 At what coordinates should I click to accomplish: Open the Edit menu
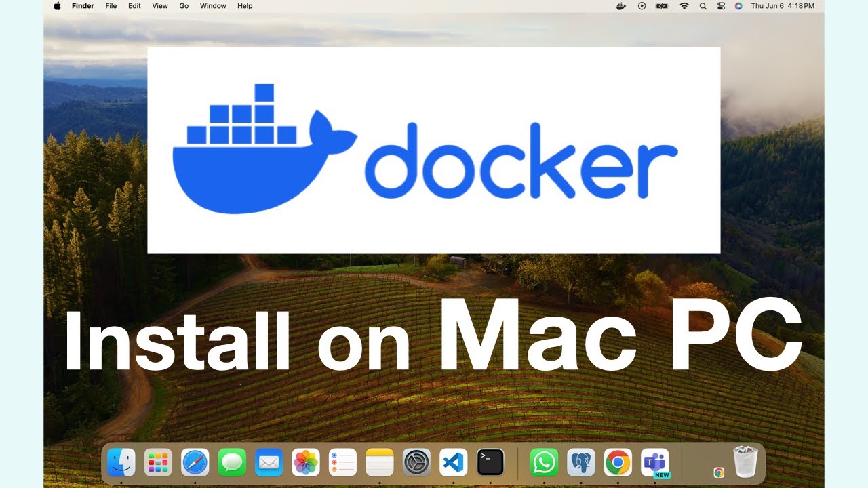tap(134, 6)
